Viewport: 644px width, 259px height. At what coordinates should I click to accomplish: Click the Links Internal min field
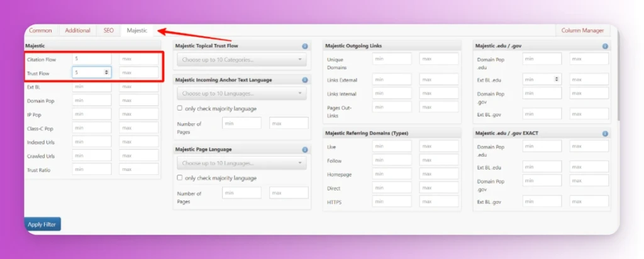[x=392, y=93]
